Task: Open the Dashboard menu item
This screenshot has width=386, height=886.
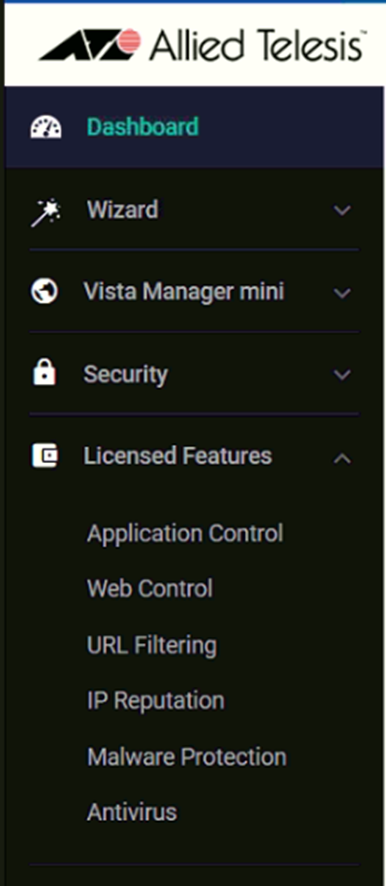Action: tap(142, 127)
